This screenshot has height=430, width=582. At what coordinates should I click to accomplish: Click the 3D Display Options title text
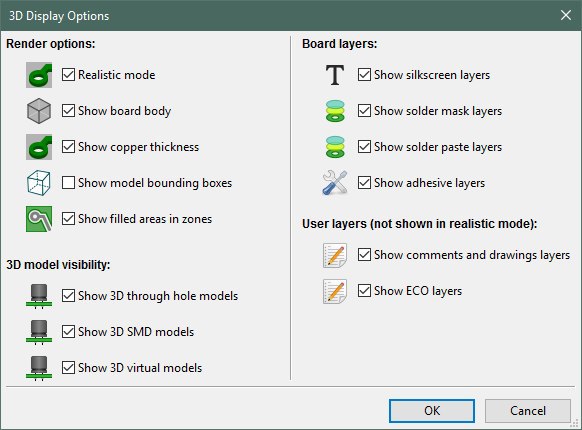tap(59, 16)
